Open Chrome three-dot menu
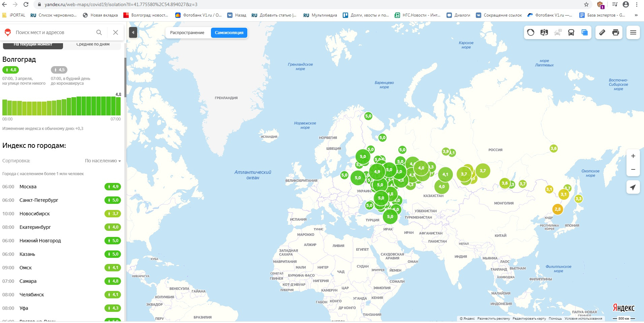 point(637,4)
